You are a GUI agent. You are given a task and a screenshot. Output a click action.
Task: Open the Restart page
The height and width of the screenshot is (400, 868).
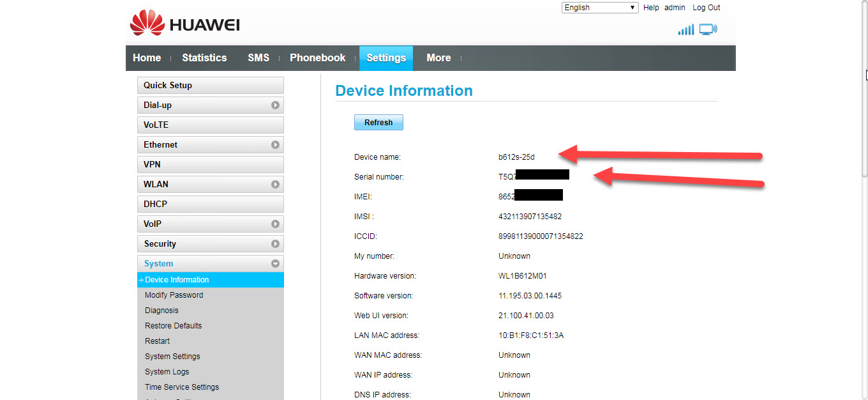point(157,341)
